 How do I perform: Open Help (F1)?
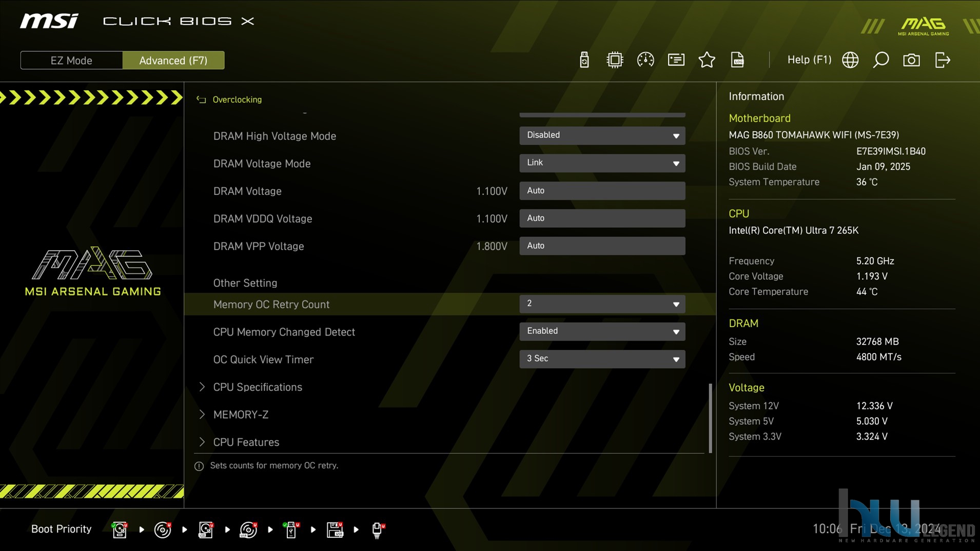tap(809, 60)
